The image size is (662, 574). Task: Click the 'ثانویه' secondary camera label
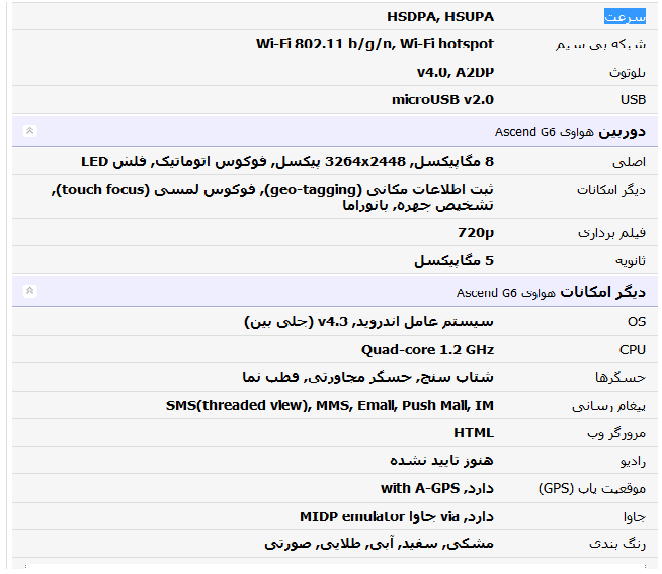pyautogui.click(x=630, y=260)
